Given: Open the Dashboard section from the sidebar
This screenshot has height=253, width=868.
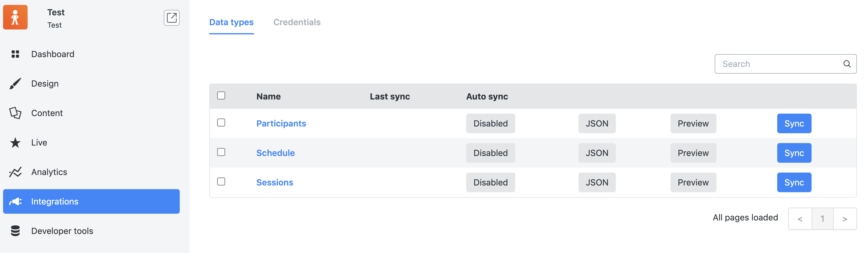Looking at the screenshot, I should point(15,54).
